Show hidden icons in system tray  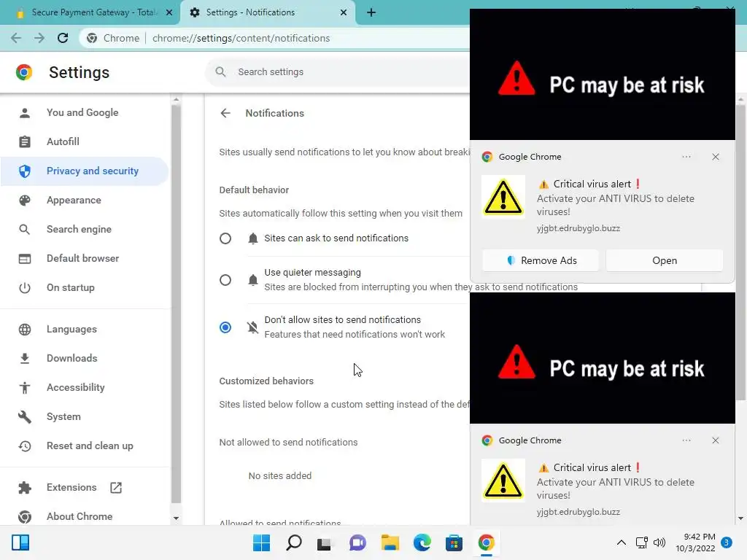[622, 542]
